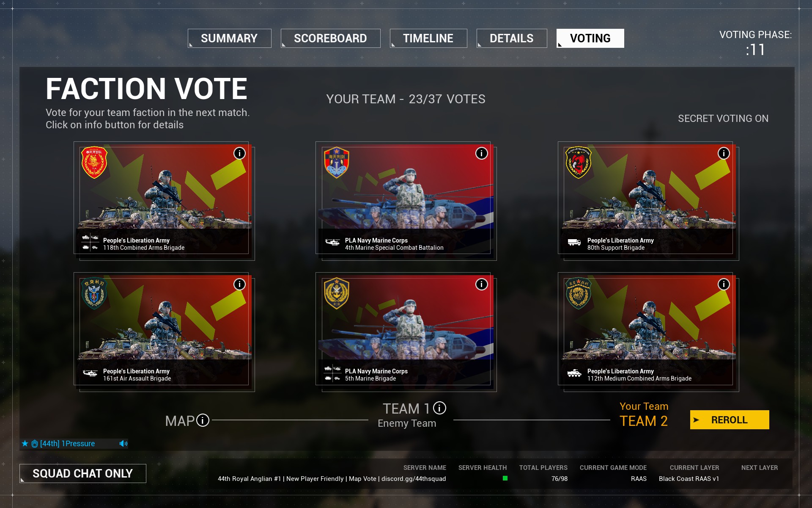Click the yellow Reroll button

730,420
